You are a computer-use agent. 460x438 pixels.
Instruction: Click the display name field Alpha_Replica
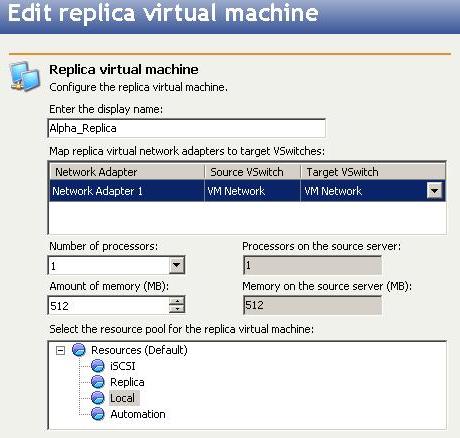coord(187,128)
